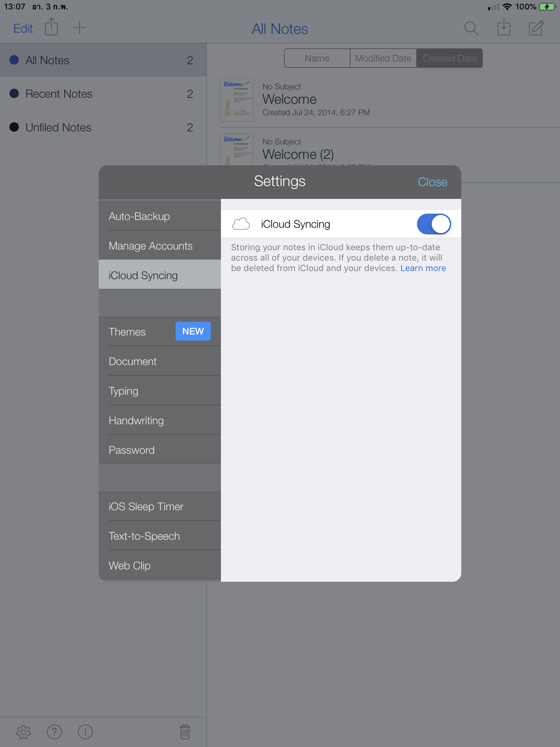Select Unfiled Notes in sidebar

[103, 127]
